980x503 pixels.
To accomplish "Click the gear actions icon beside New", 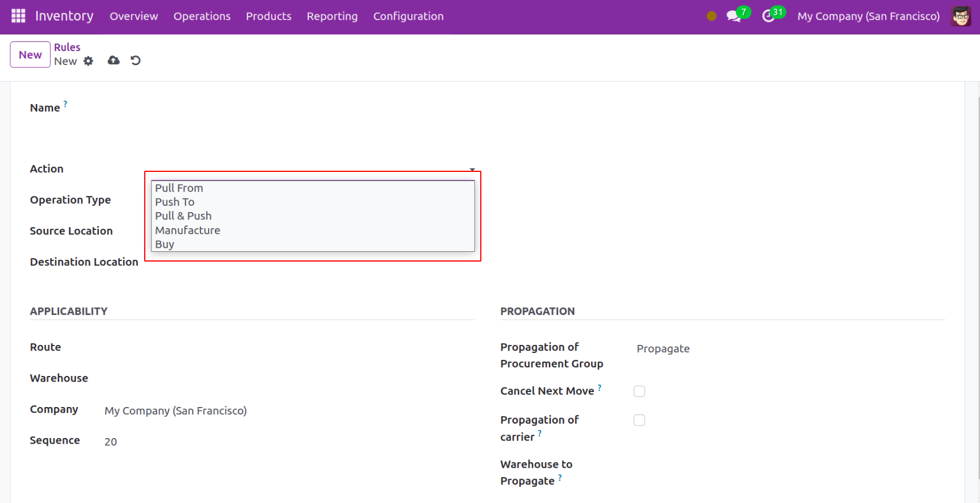I will point(88,61).
